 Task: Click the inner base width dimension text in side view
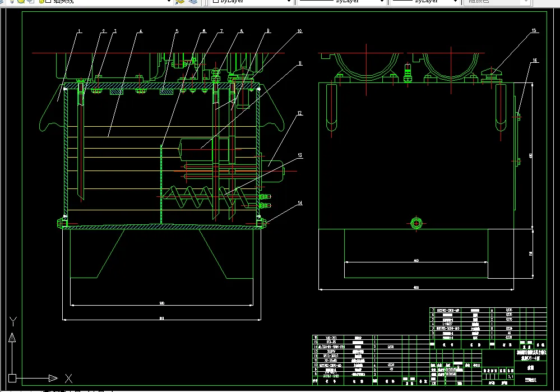(x=416, y=261)
